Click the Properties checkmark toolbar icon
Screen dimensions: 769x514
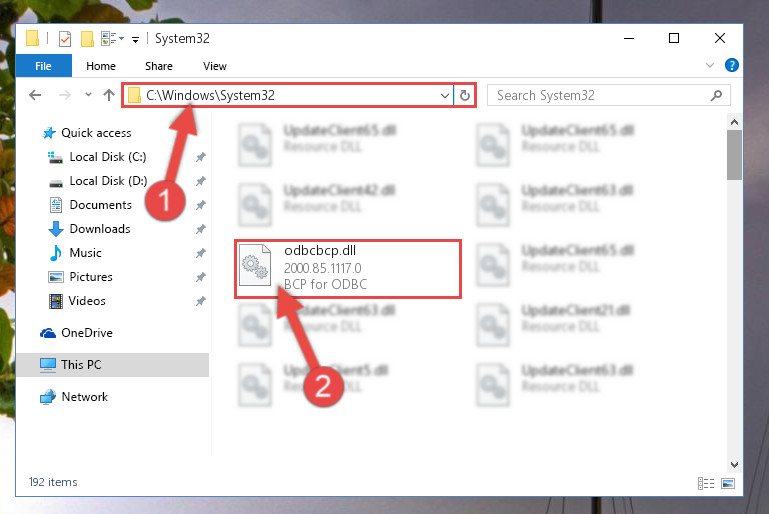point(65,39)
